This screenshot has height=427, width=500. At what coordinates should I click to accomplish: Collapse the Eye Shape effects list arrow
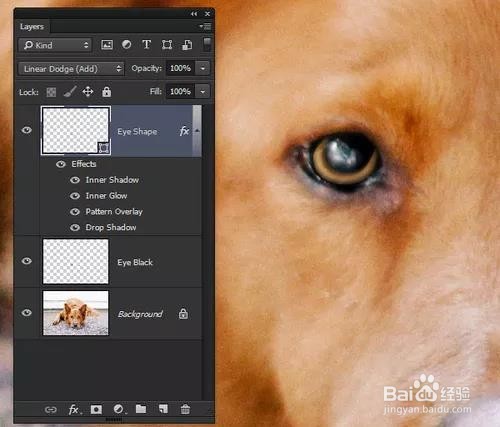(x=197, y=131)
